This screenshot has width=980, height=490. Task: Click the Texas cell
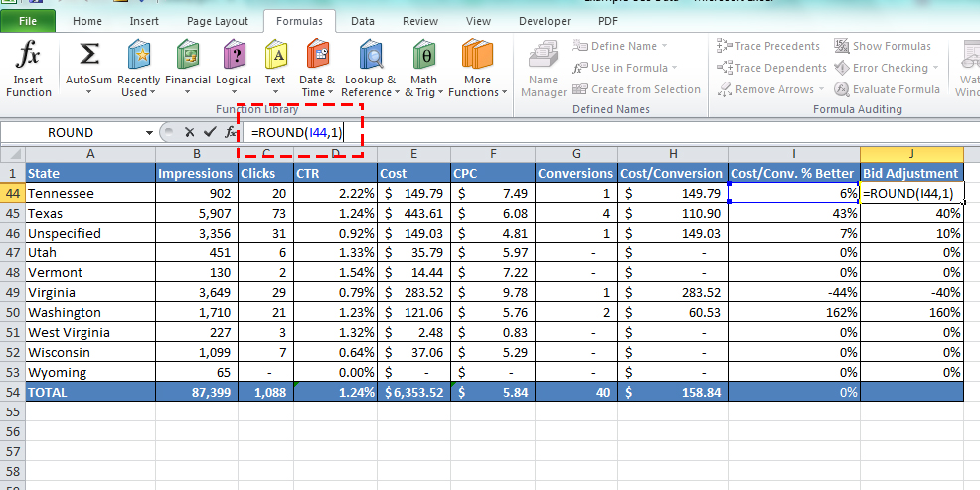pos(90,213)
